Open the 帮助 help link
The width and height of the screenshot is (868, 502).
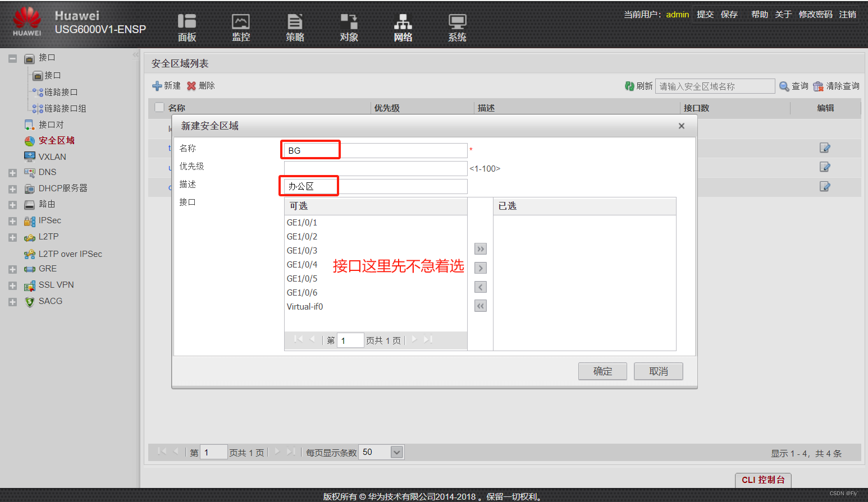tap(760, 15)
